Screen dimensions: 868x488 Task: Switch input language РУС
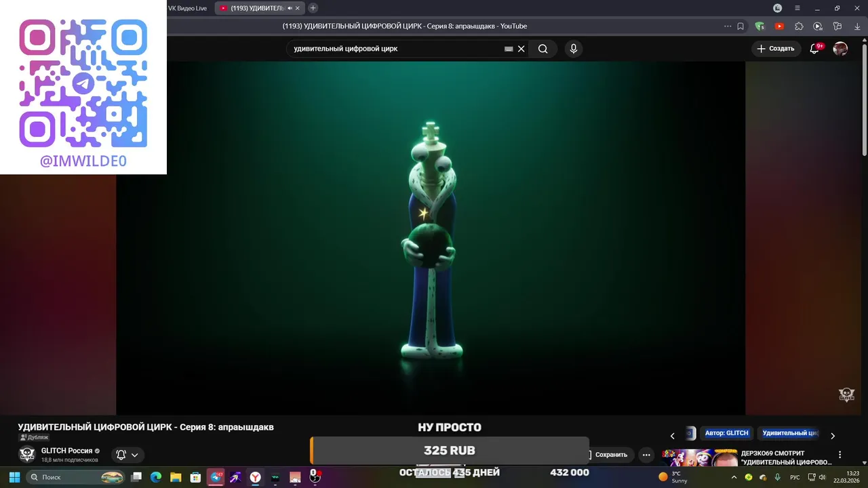pos(795,477)
